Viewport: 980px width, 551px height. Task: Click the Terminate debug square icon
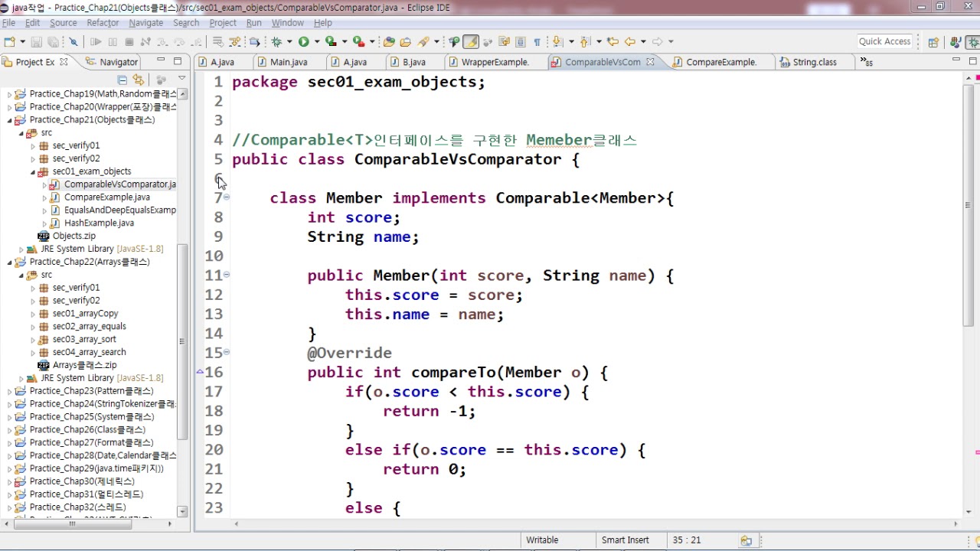[x=129, y=42]
